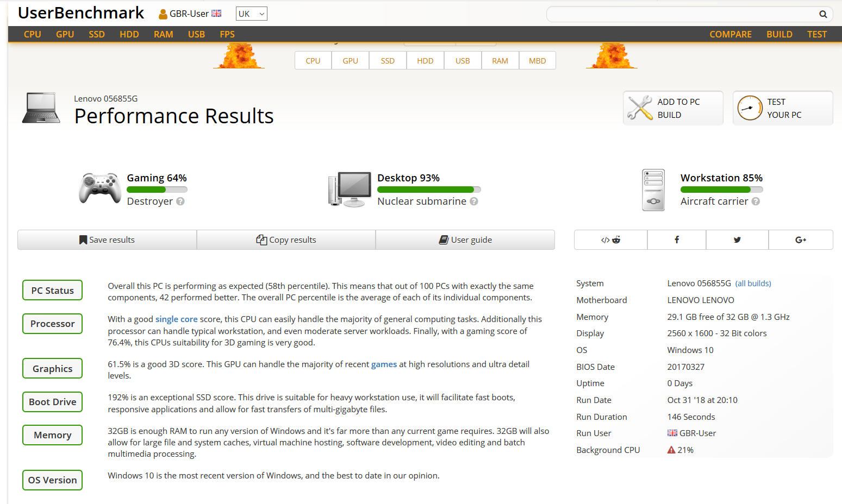Image resolution: width=842 pixels, height=504 pixels.
Task: Click the Boot Drive button
Action: click(x=52, y=402)
